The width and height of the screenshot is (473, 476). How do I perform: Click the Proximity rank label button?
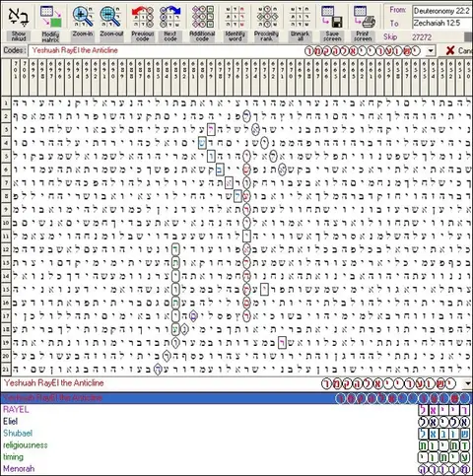pos(266,36)
